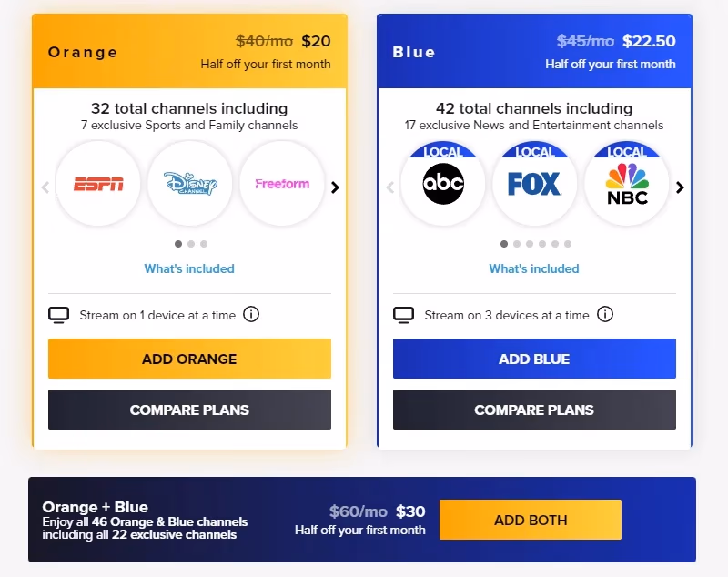This screenshot has width=728, height=577.
Task: Click the TV screen icon on the Blue card
Action: point(402,314)
